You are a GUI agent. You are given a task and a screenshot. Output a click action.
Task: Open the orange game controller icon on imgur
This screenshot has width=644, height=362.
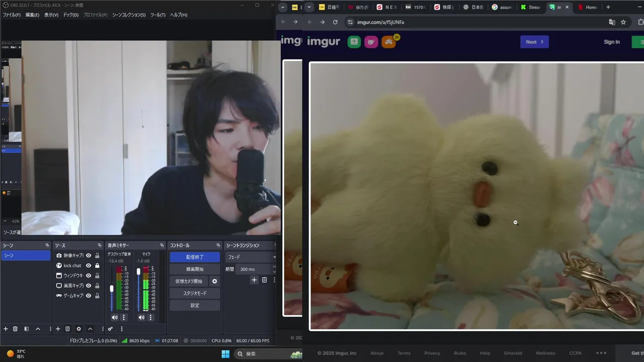pyautogui.click(x=388, y=42)
